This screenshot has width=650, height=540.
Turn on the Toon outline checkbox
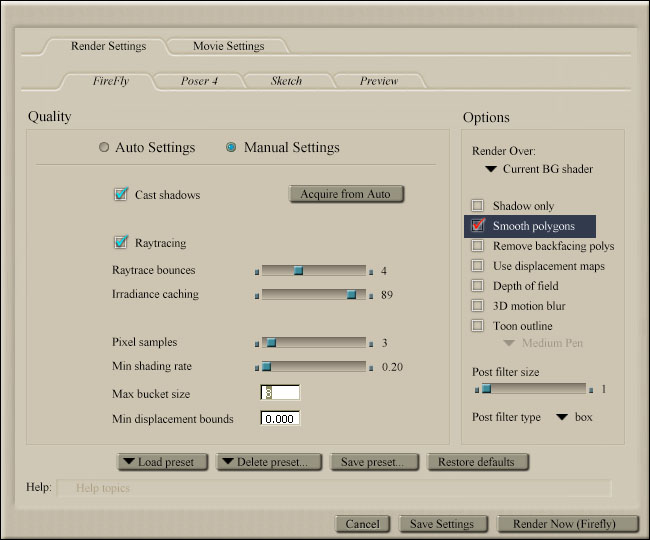point(477,326)
